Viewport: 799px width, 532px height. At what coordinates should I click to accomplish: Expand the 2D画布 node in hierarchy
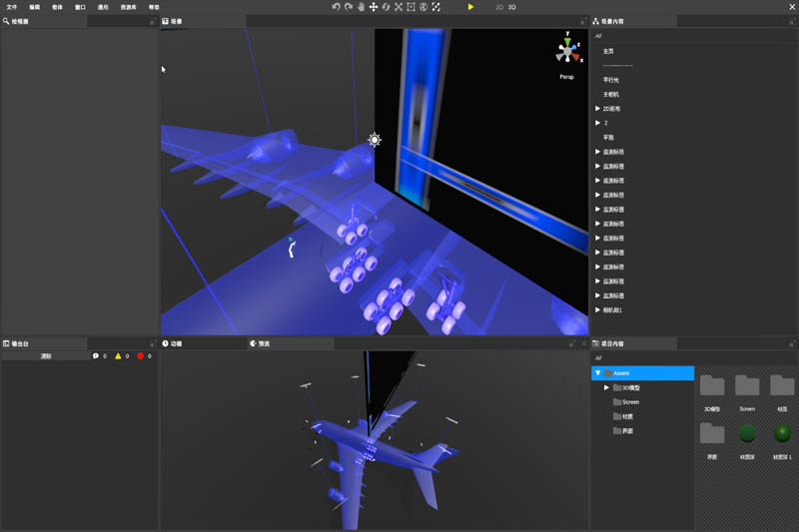click(597, 109)
